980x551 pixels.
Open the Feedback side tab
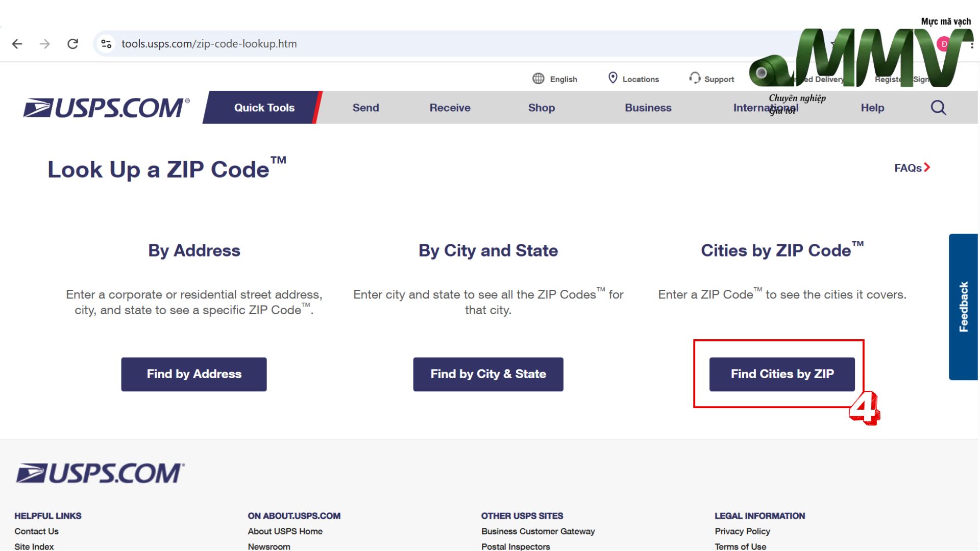pos(963,307)
